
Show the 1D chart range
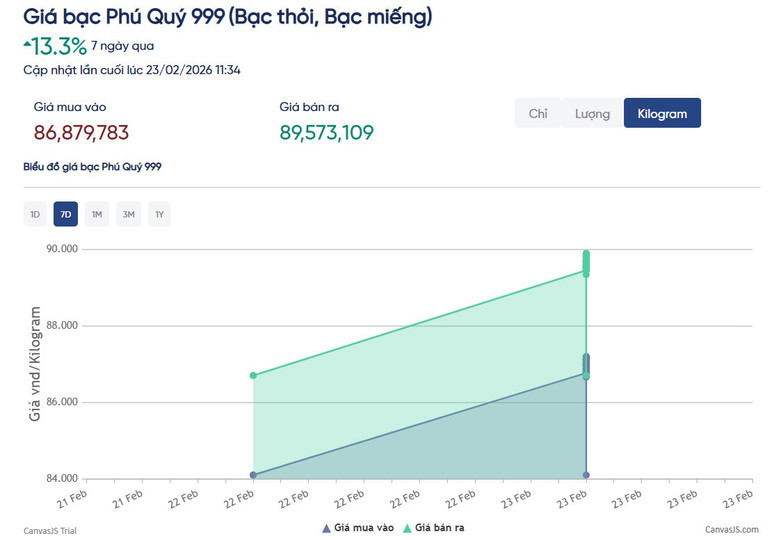35,214
